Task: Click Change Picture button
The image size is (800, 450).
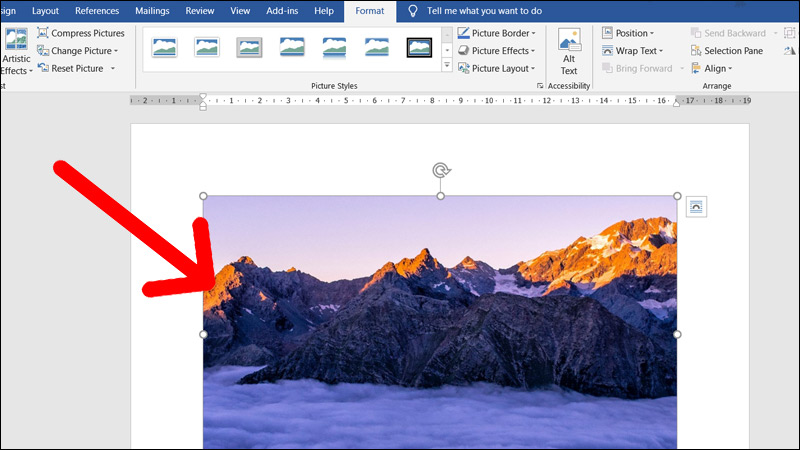Action: (x=78, y=51)
